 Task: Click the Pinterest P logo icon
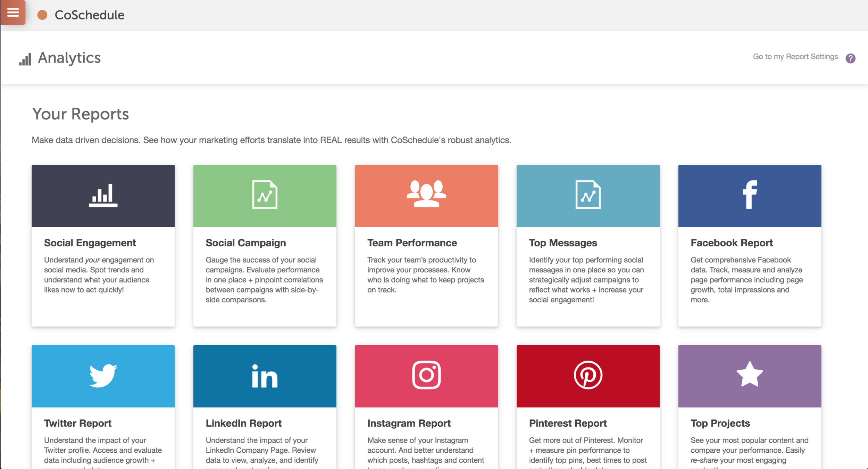click(x=588, y=375)
